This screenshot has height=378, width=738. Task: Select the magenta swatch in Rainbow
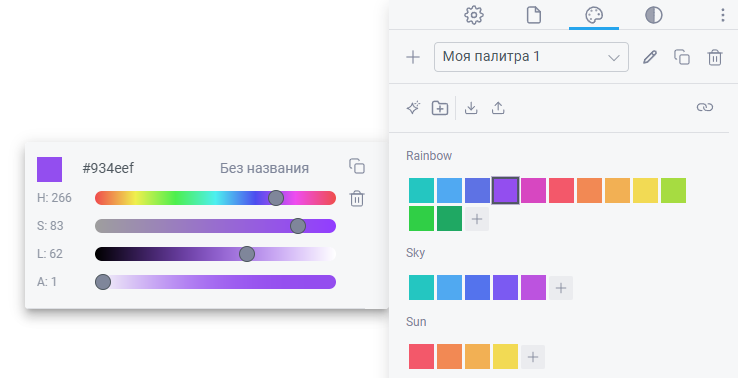pos(533,190)
